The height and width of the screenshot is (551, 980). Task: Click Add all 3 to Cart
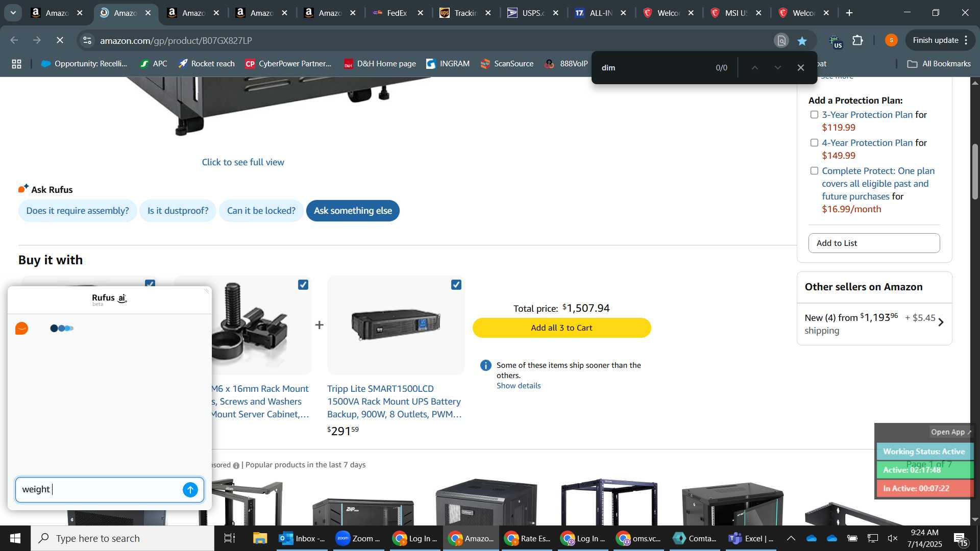pyautogui.click(x=561, y=328)
